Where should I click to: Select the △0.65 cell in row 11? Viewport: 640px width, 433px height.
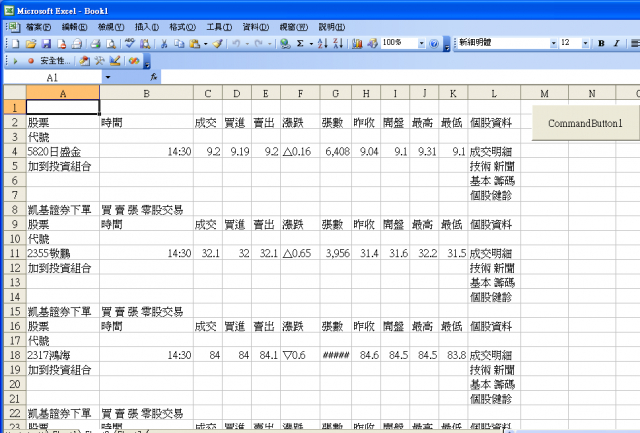pos(300,253)
